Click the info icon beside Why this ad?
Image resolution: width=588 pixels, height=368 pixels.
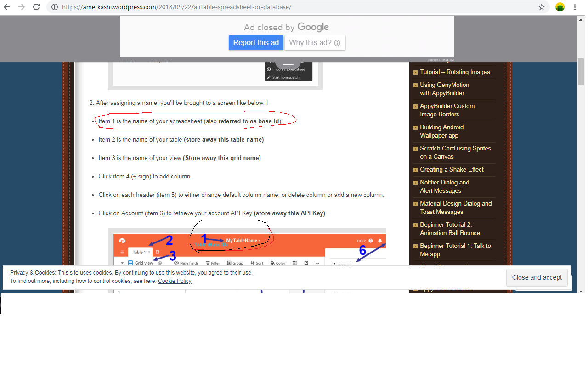pos(337,43)
